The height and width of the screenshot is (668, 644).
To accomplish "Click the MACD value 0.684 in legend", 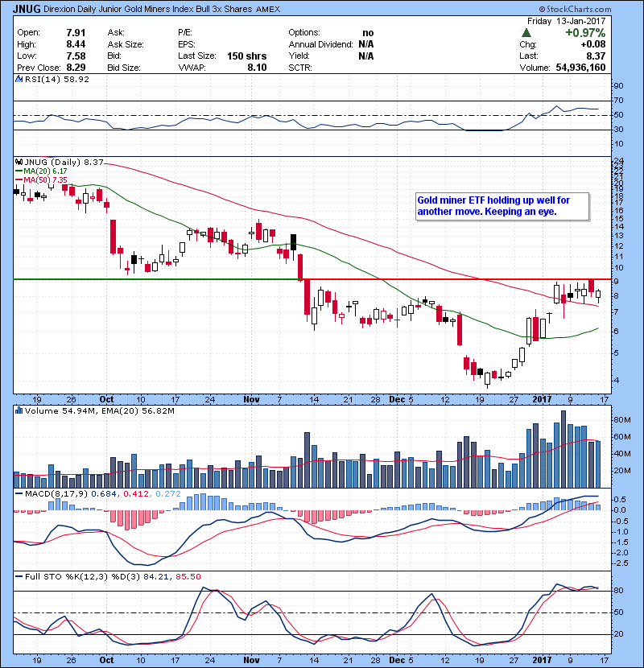I will (104, 494).
